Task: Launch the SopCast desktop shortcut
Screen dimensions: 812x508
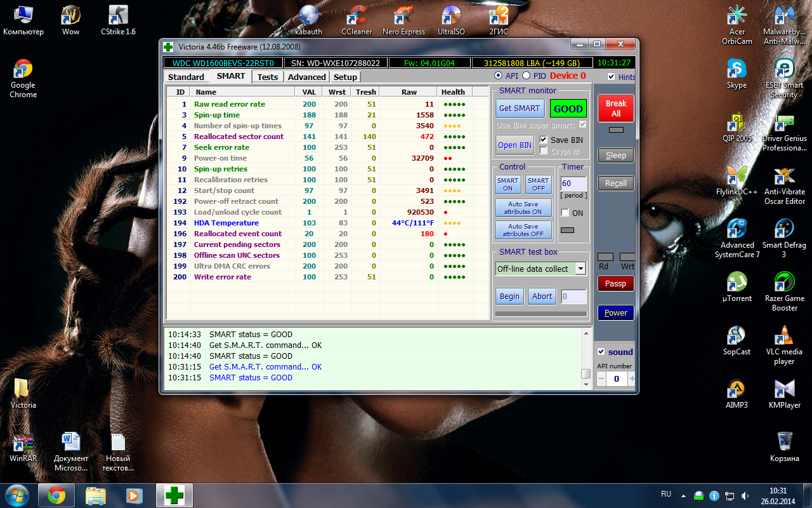Action: tap(737, 340)
